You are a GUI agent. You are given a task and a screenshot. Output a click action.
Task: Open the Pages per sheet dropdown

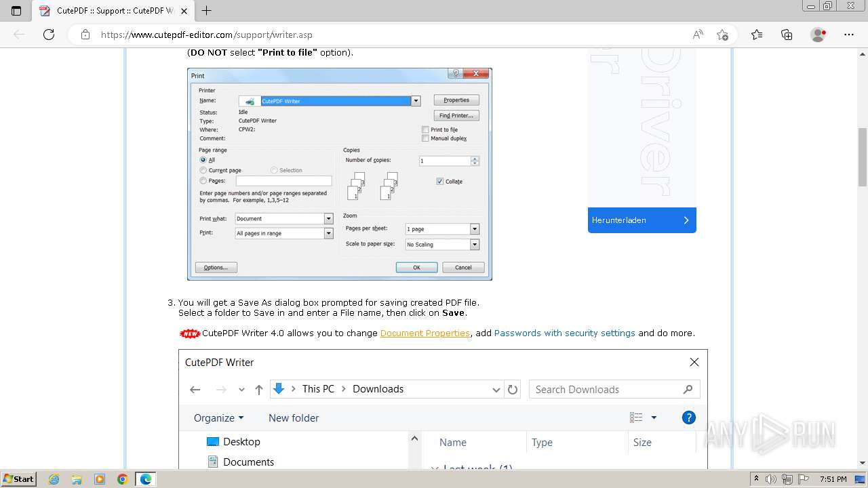point(475,229)
